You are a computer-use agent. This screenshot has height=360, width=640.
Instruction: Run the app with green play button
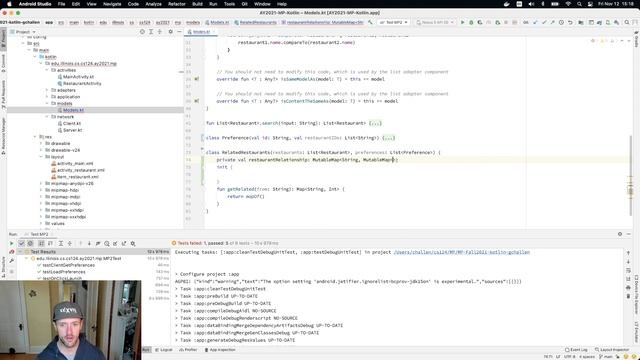point(462,22)
